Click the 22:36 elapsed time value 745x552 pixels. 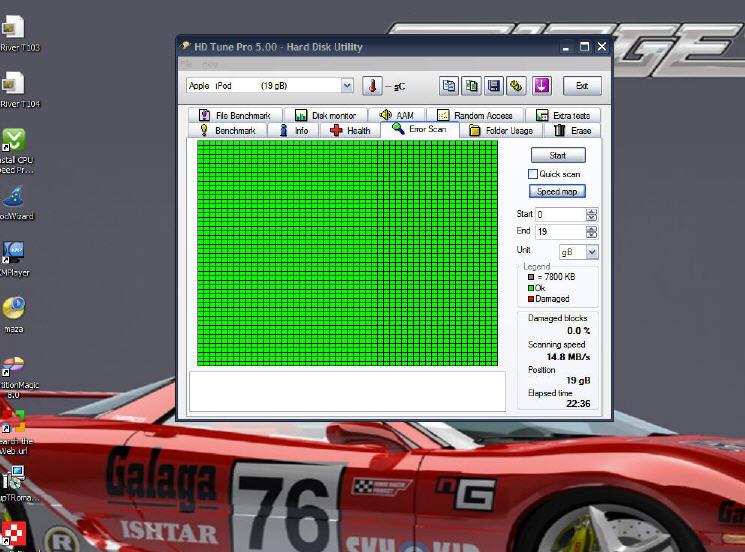(x=578, y=403)
